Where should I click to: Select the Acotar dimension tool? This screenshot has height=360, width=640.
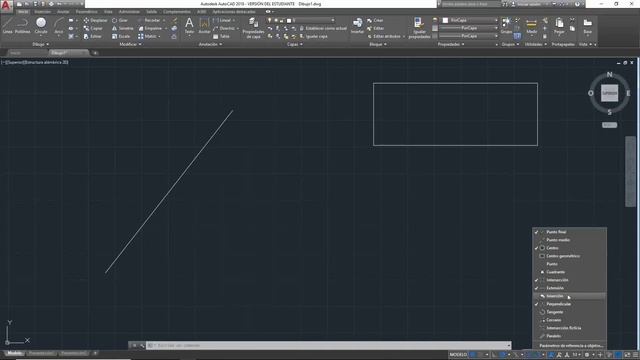pos(204,25)
